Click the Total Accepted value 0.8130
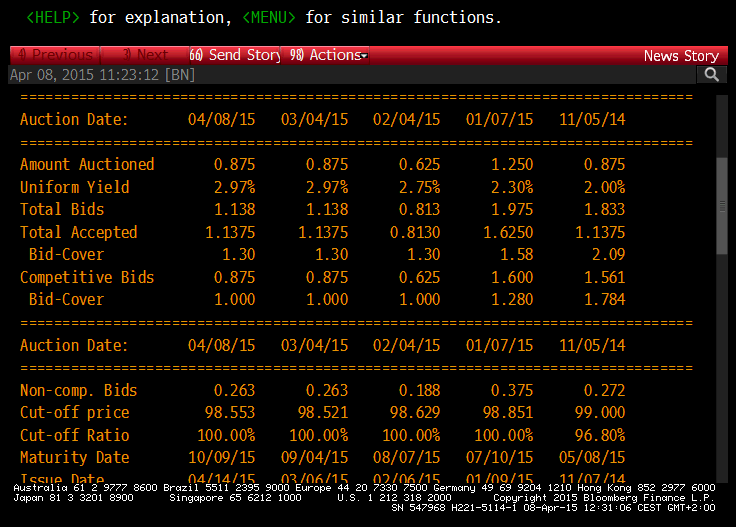The width and height of the screenshot is (736, 527). coord(415,232)
